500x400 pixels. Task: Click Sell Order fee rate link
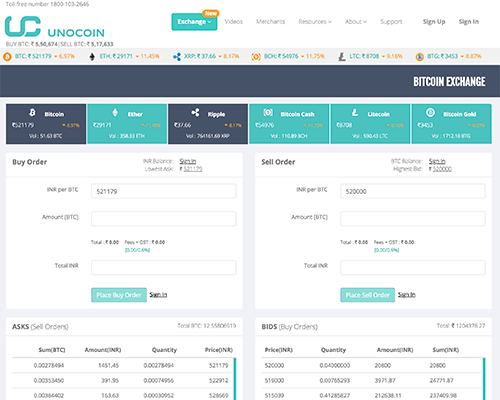point(386,250)
